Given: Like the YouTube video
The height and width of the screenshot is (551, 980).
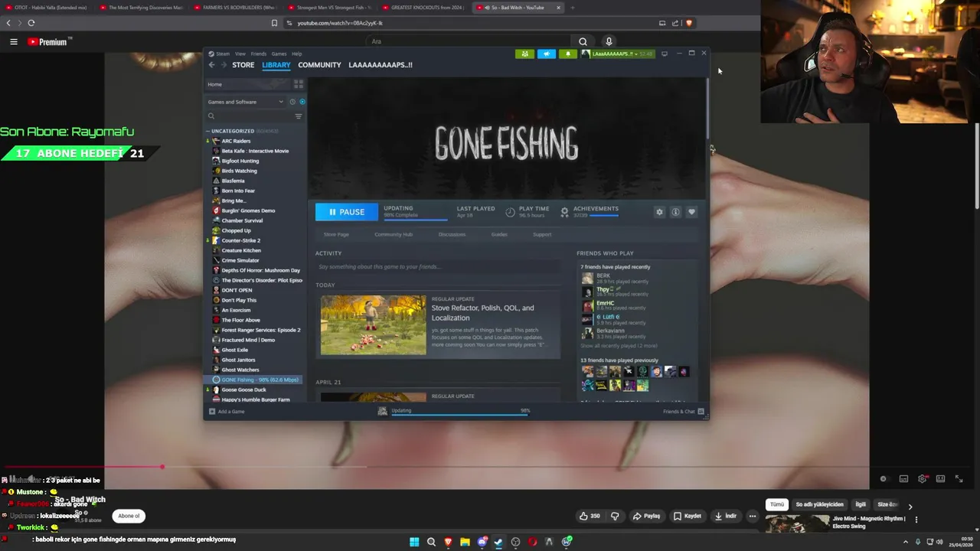Looking at the screenshot, I should [x=590, y=516].
